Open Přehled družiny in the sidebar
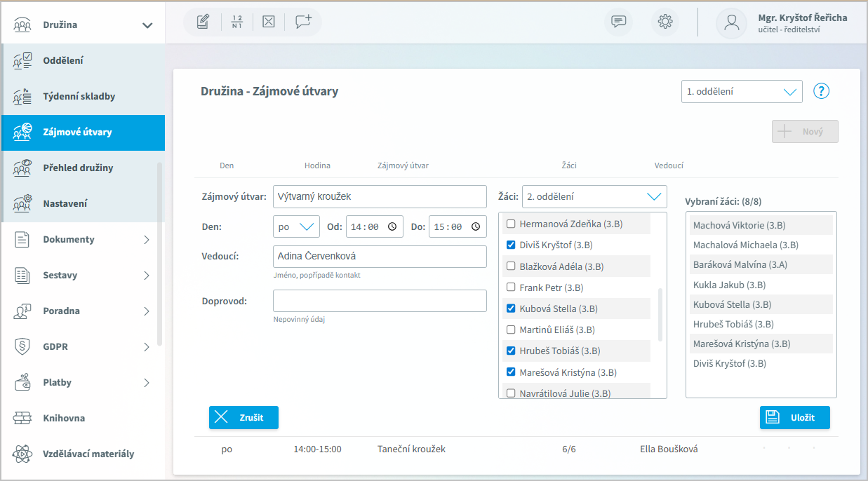Screen dimensions: 868x481 [x=78, y=168]
